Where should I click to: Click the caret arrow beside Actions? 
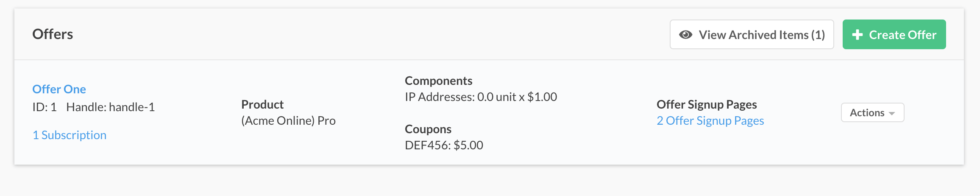[892, 114]
